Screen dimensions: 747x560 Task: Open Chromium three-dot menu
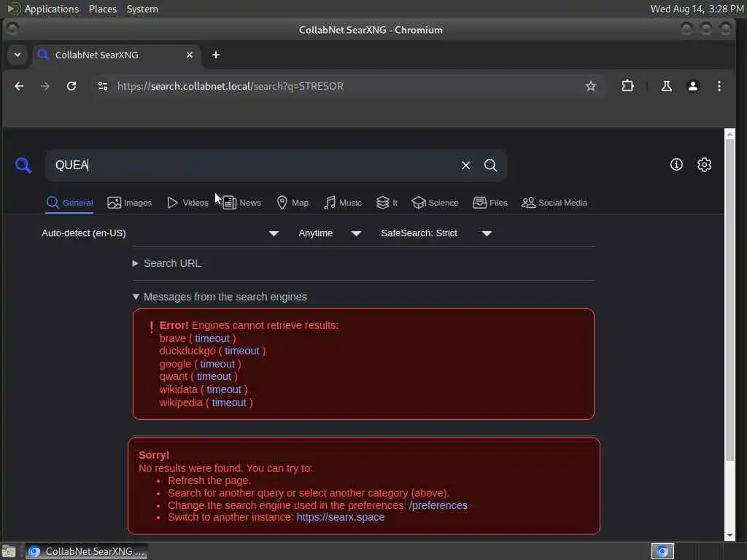[x=719, y=86]
